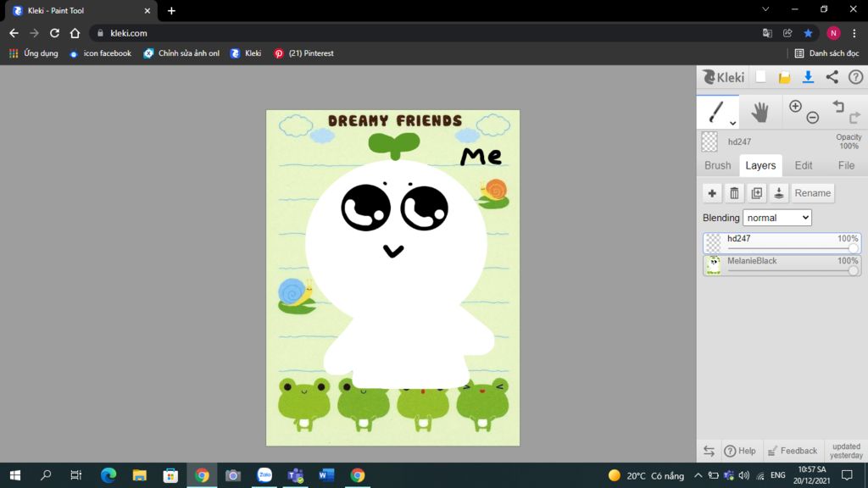Open Microsoft Word from the taskbar
This screenshot has height=488, width=868.
coord(326,475)
